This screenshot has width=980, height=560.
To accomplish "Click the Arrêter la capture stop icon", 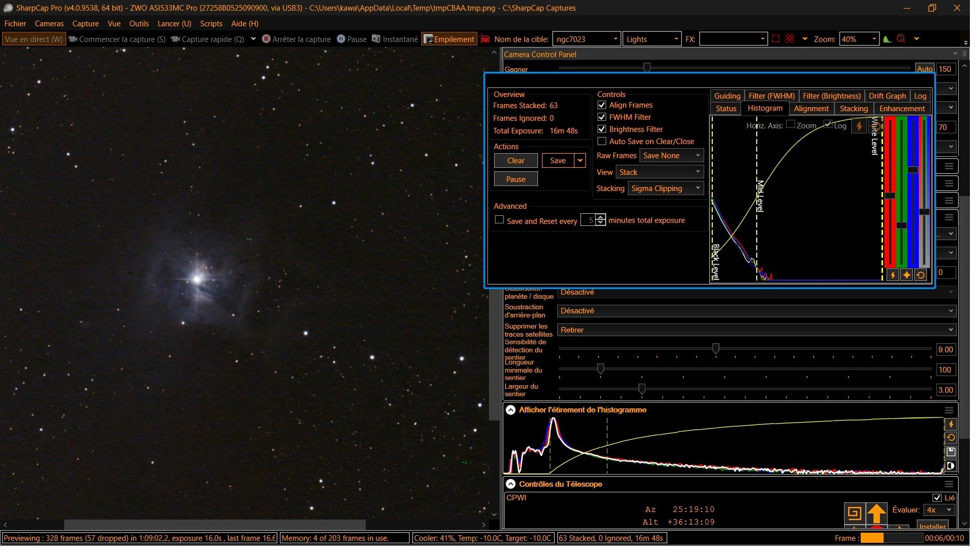I will coord(266,39).
